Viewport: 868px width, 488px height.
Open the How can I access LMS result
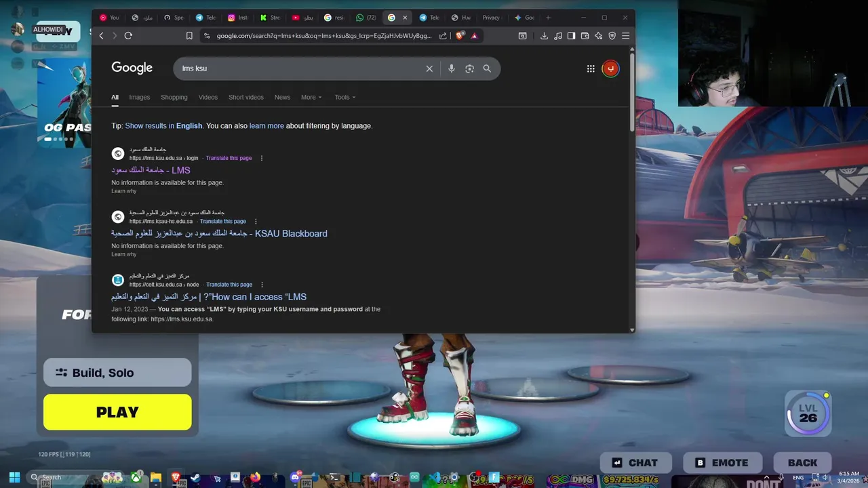pos(209,297)
